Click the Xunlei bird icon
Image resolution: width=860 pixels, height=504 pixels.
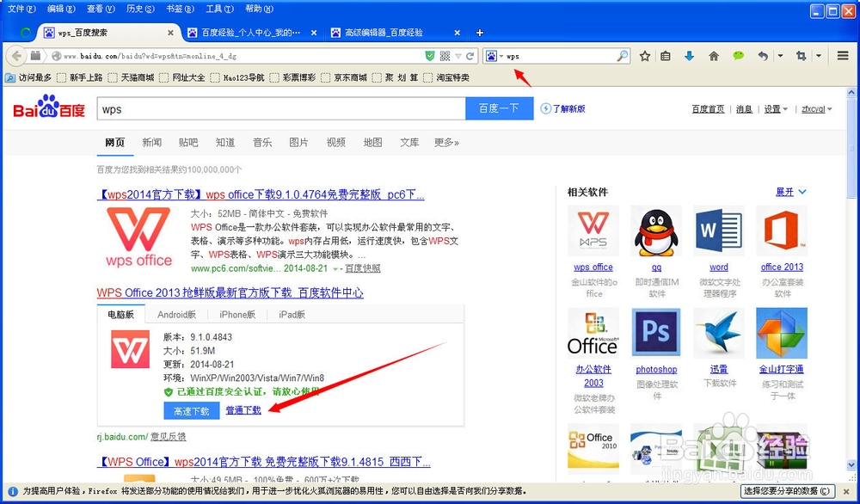tap(718, 333)
